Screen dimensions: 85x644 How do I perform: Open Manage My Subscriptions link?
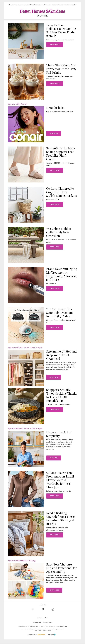pos(42,622)
